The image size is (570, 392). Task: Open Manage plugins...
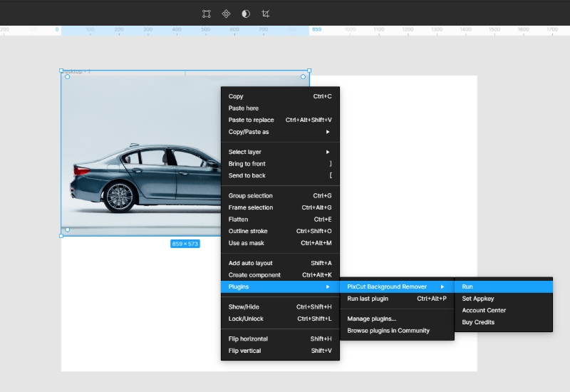click(x=372, y=319)
